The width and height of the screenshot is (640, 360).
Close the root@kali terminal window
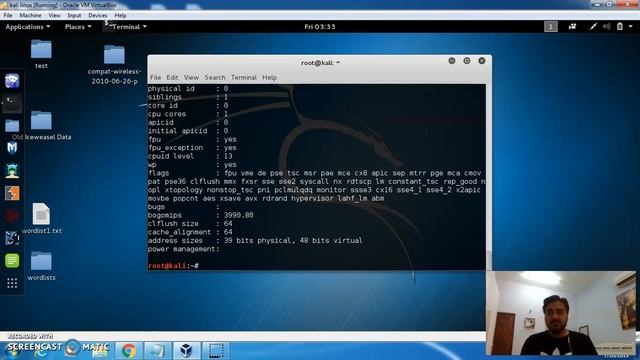482,61
